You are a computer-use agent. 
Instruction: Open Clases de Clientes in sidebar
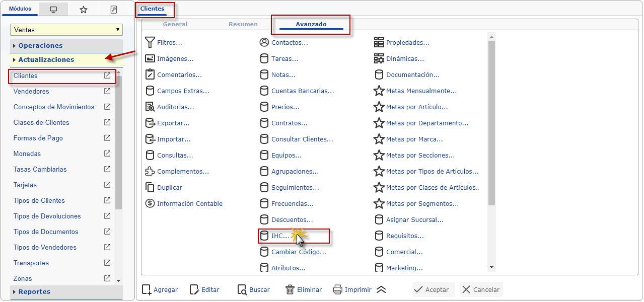click(x=41, y=122)
